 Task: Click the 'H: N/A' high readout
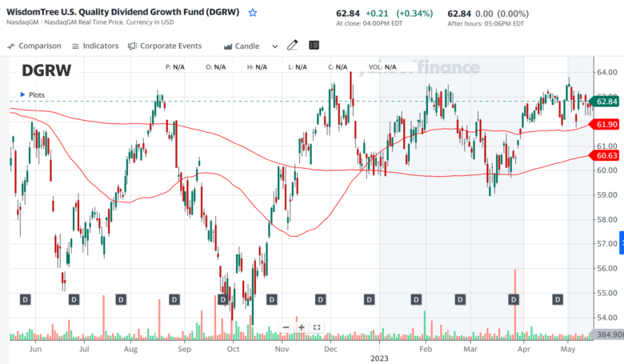[x=257, y=67]
